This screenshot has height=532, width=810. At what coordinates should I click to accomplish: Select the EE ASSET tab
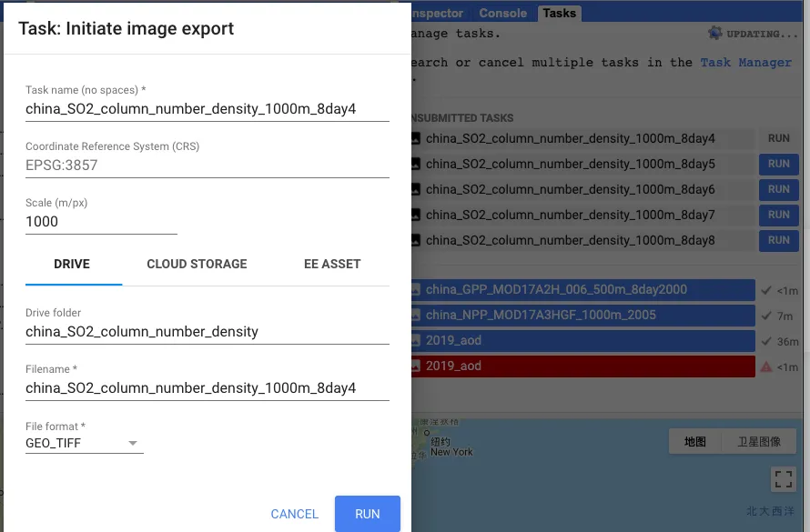coord(332,264)
